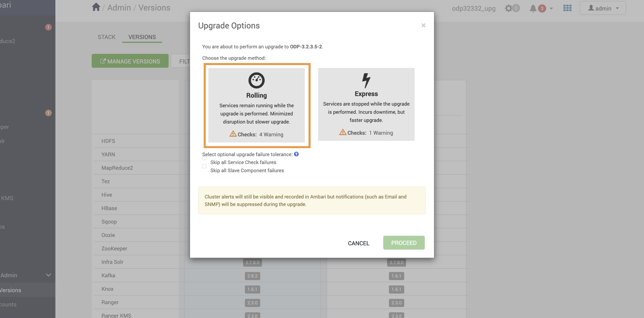Click the home icon in breadcrumb
644x318 pixels.
[x=96, y=7]
